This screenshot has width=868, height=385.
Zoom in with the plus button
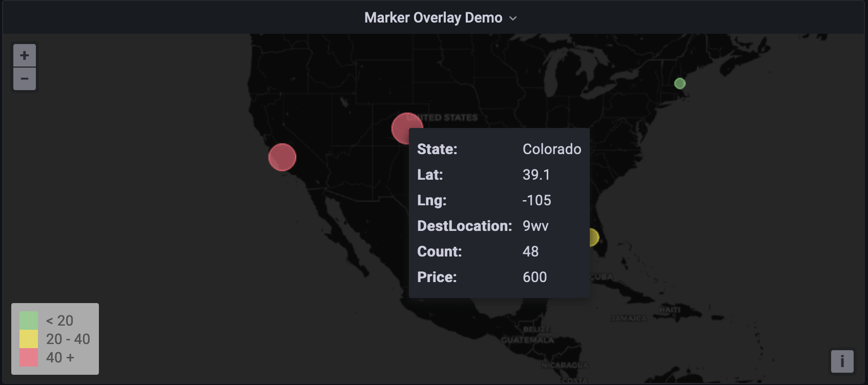click(x=24, y=55)
